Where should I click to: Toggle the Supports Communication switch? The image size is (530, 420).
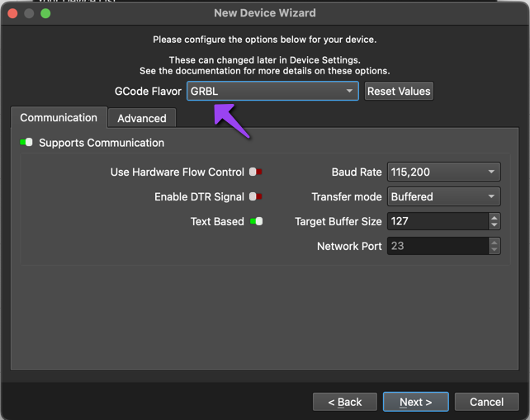point(26,143)
